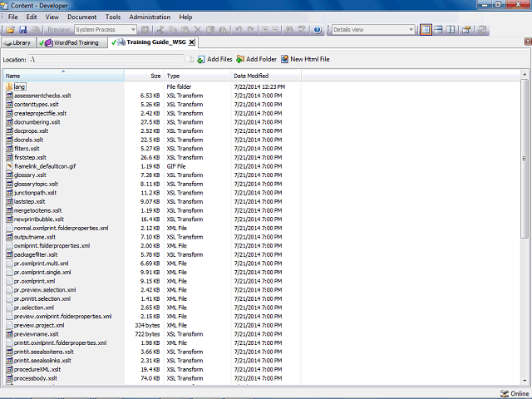Click the framelink_defaulticon.gif file icon
The width and height of the screenshot is (532, 399).
tap(9, 166)
